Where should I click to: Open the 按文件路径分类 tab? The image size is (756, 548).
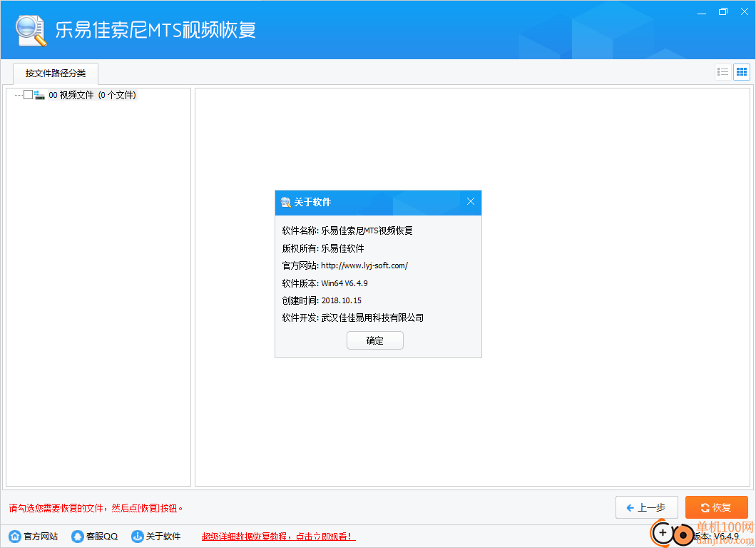56,73
